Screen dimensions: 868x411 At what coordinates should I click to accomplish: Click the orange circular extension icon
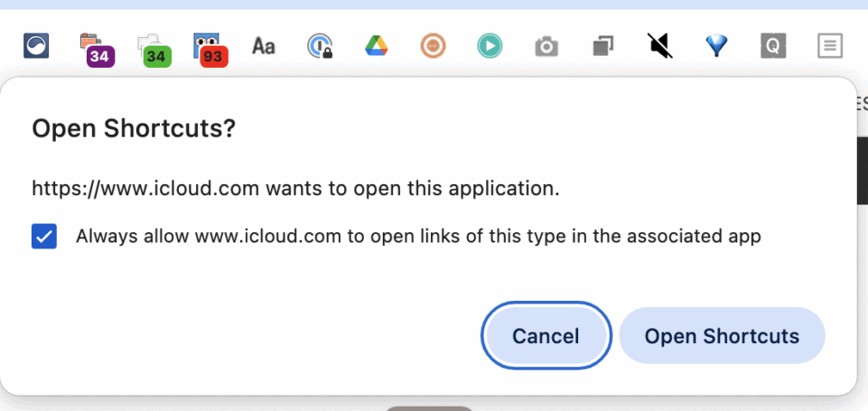pos(433,46)
